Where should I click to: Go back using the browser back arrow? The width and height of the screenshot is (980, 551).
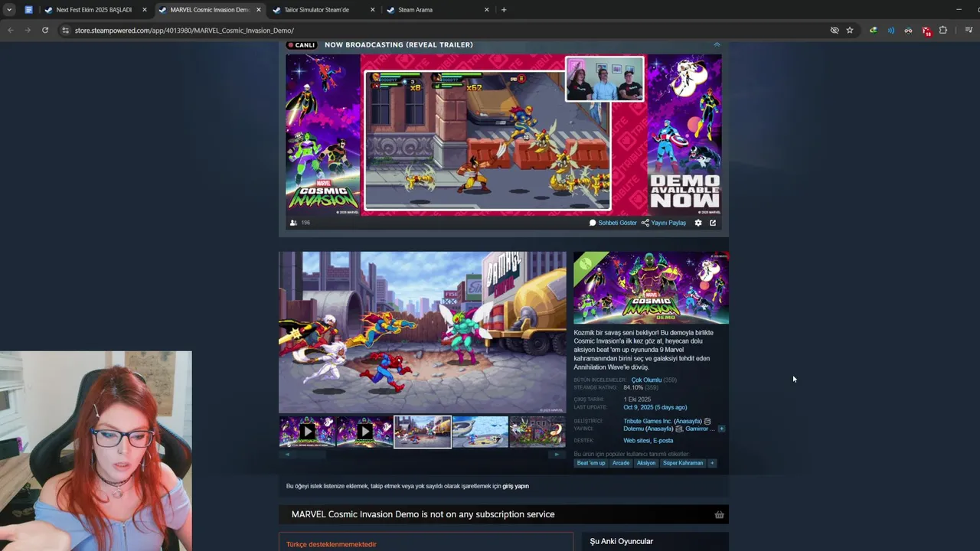(x=11, y=30)
